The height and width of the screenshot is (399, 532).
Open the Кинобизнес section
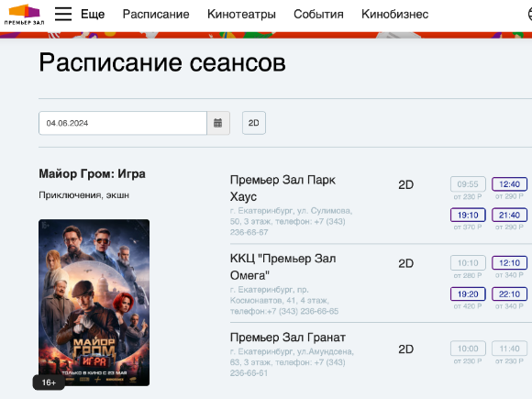pyautogui.click(x=395, y=14)
